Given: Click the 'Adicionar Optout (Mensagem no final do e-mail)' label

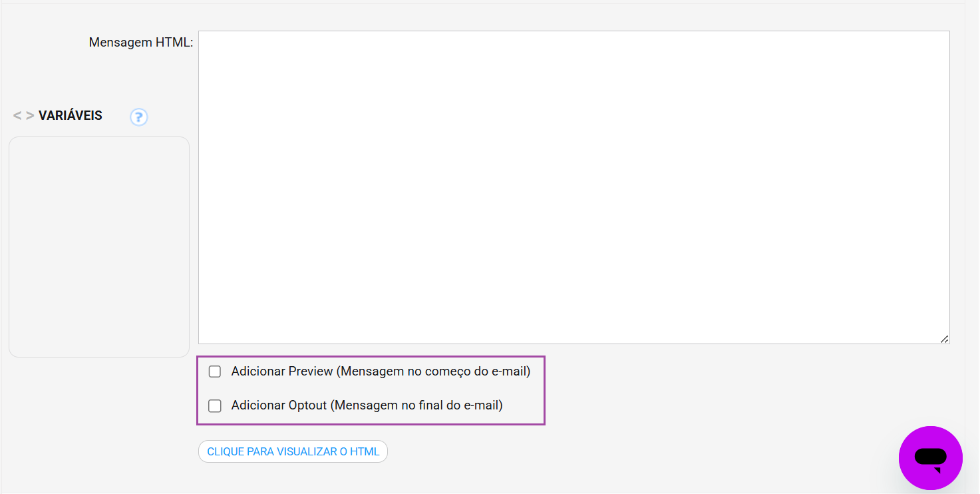Looking at the screenshot, I should [367, 405].
